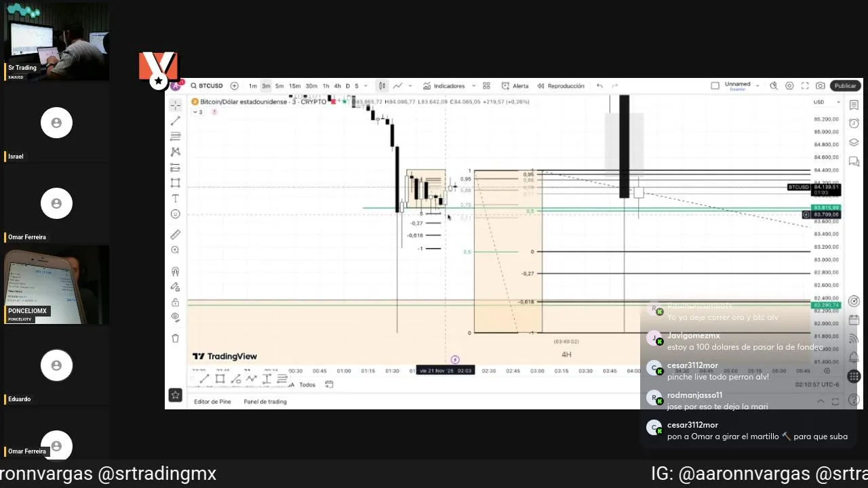
Task: Open the object tree layers icon
Action: (854, 142)
